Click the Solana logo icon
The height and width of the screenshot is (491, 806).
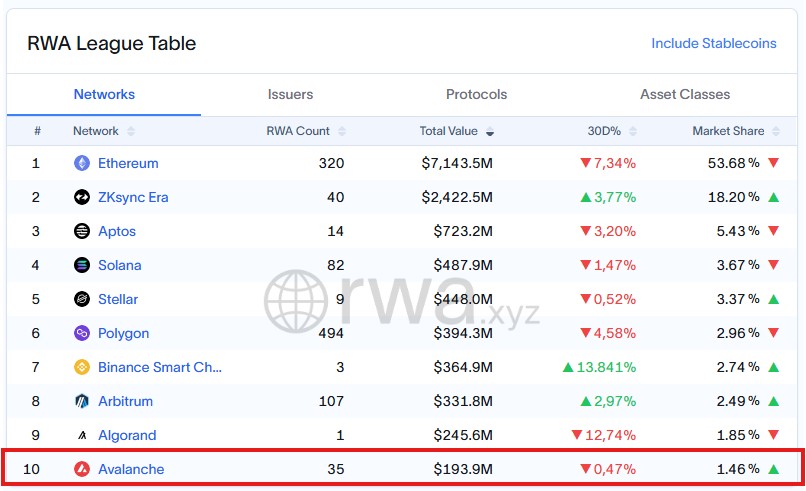[82, 265]
